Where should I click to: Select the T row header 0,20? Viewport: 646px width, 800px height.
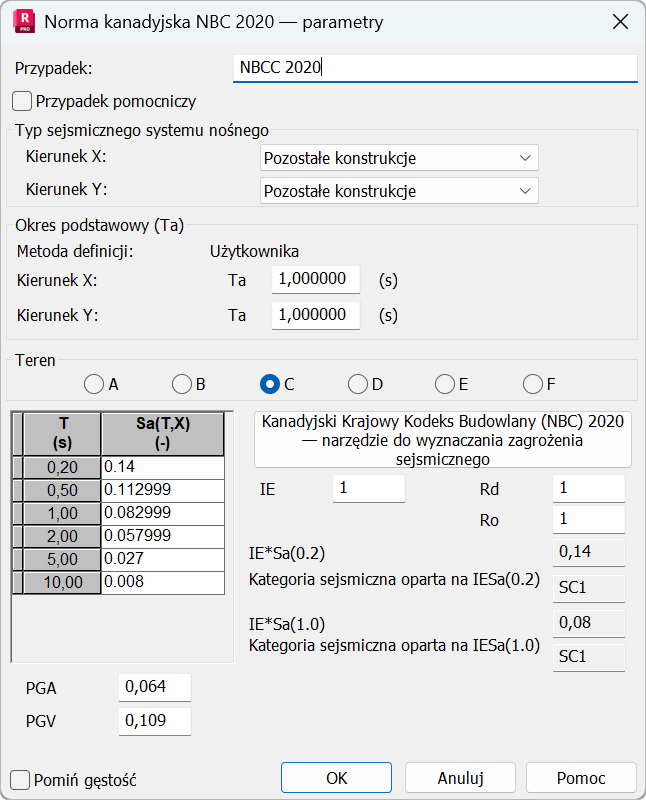pos(62,467)
